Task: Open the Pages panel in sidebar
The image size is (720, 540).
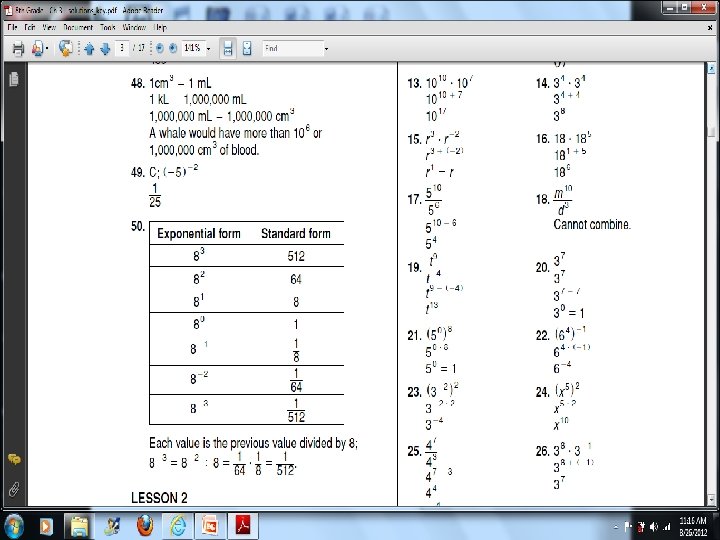Action: (x=14, y=79)
